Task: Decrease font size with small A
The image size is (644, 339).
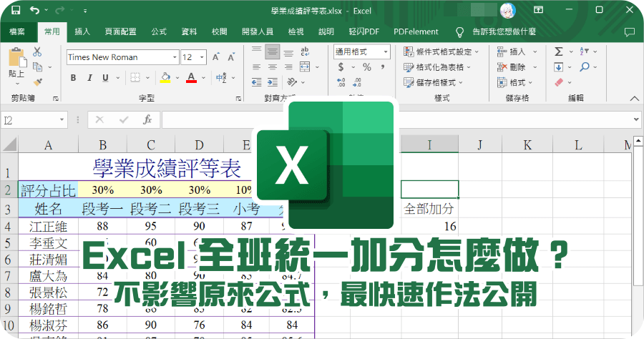Action: [x=231, y=57]
